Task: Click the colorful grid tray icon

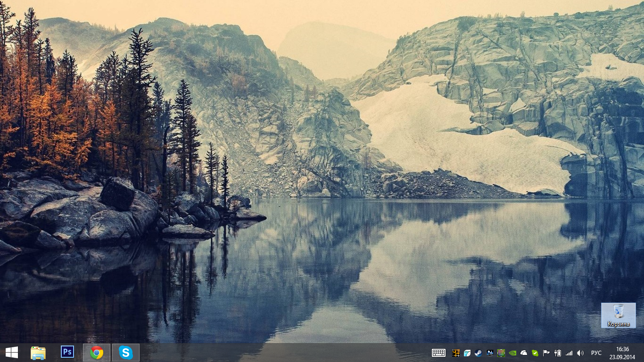Action: (501, 353)
